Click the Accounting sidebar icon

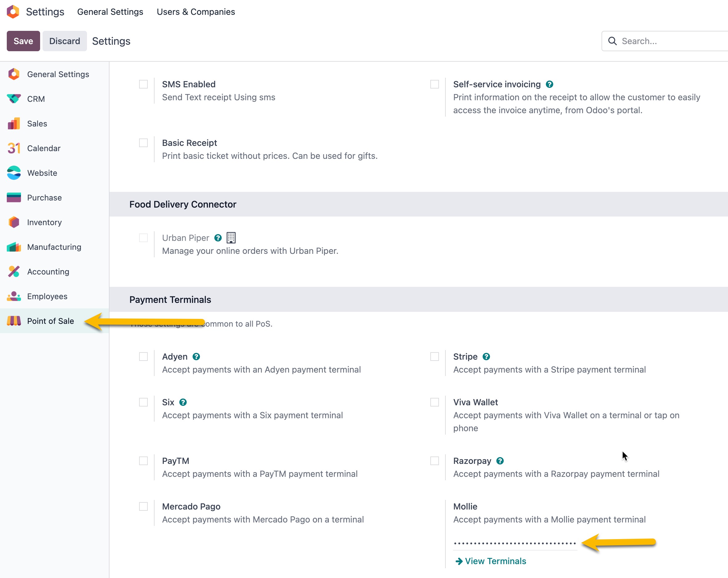[x=14, y=271]
